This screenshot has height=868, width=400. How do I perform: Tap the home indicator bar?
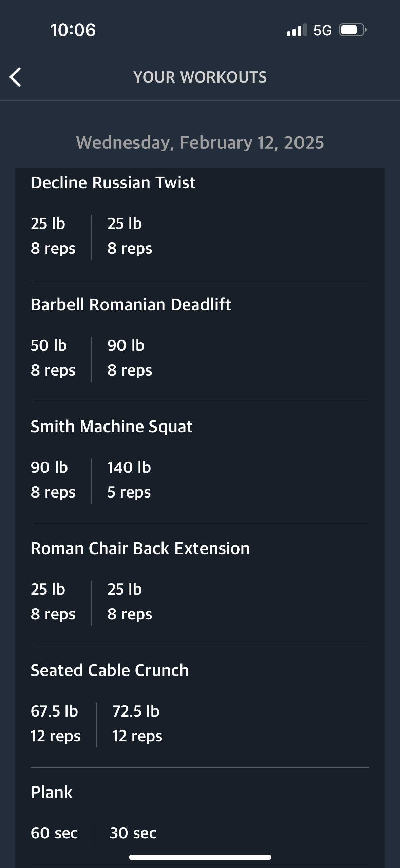click(200, 857)
